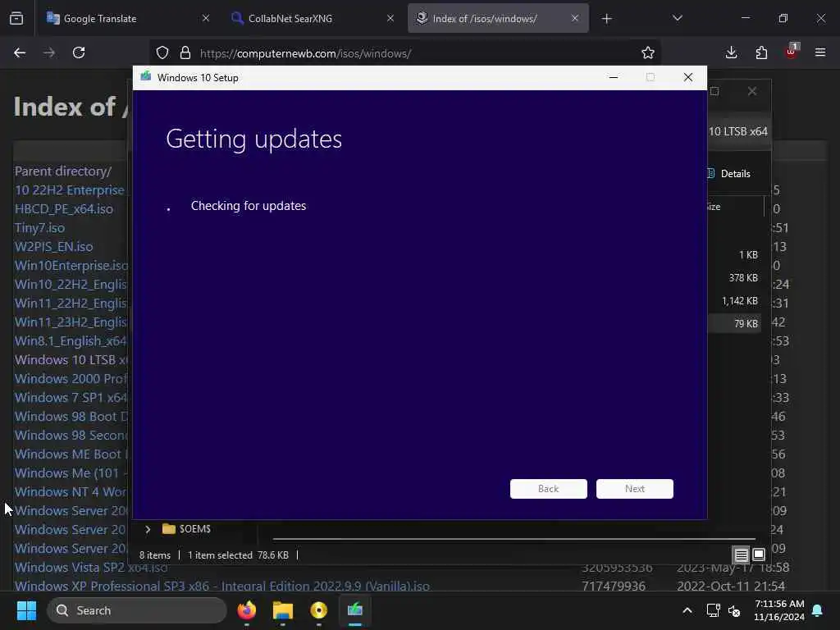Expand the $OEM$ folder in Explorer tree

click(x=148, y=529)
